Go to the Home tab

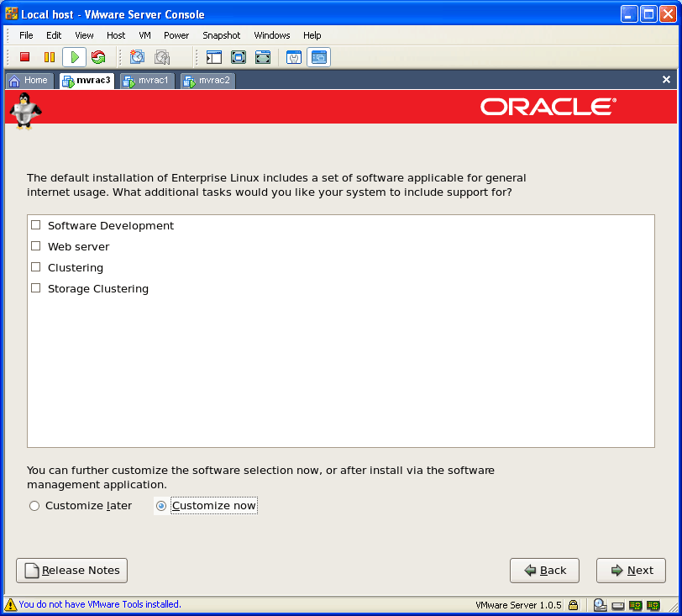click(29, 81)
